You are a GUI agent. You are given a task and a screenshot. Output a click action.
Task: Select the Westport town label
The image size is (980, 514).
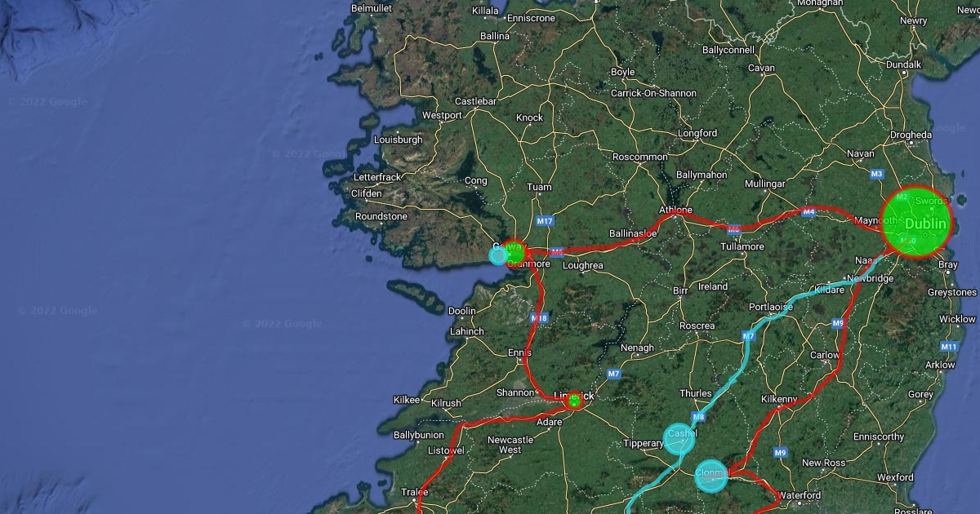442,116
